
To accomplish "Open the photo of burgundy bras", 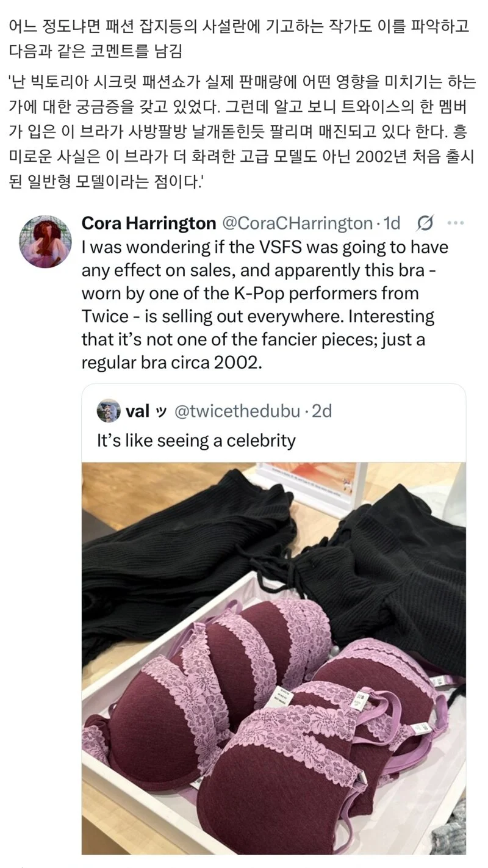I will [274, 658].
